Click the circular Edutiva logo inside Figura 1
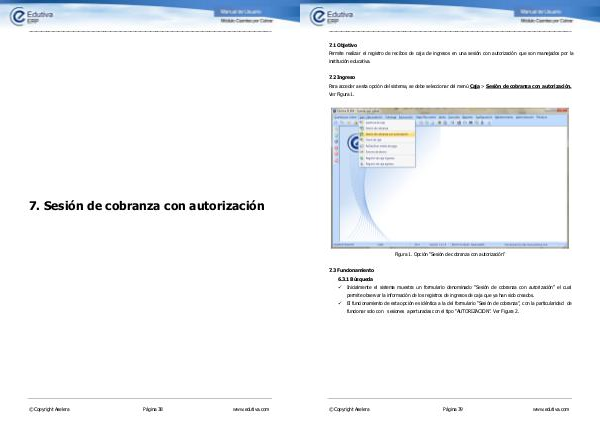 [354, 143]
